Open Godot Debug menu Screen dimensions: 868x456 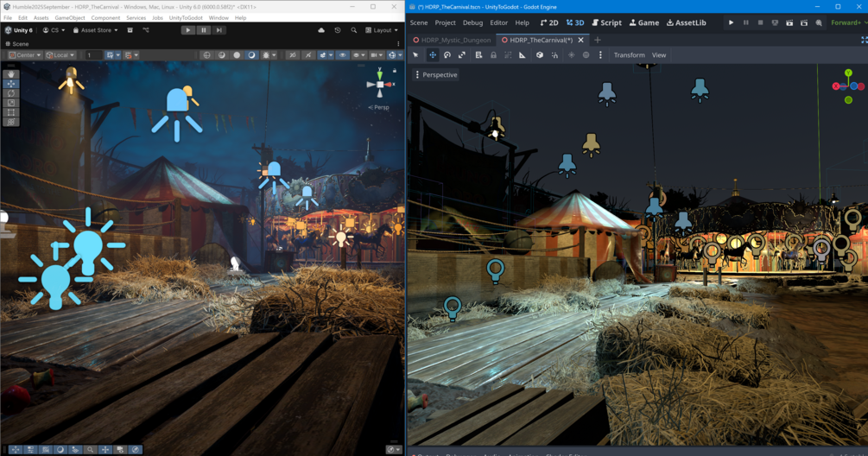(472, 22)
